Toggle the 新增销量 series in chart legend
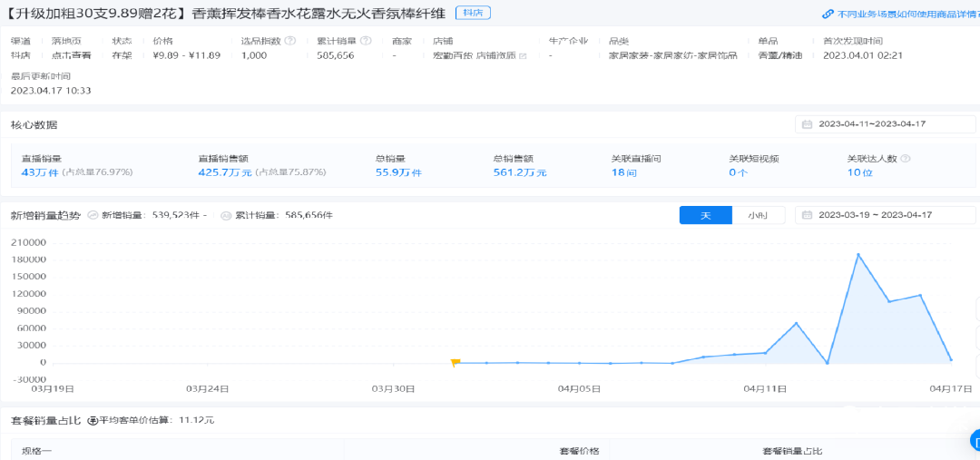This screenshot has height=460, width=980. point(93,216)
